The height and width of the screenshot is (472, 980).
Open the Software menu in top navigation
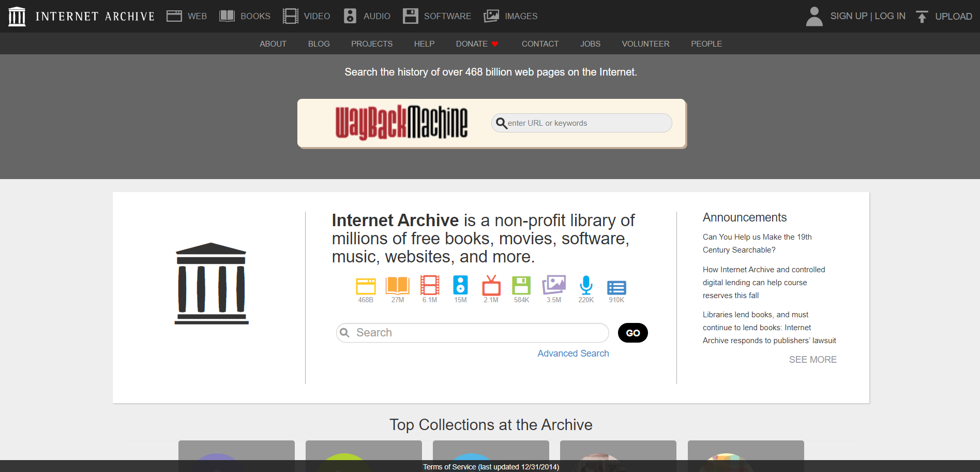(x=437, y=16)
